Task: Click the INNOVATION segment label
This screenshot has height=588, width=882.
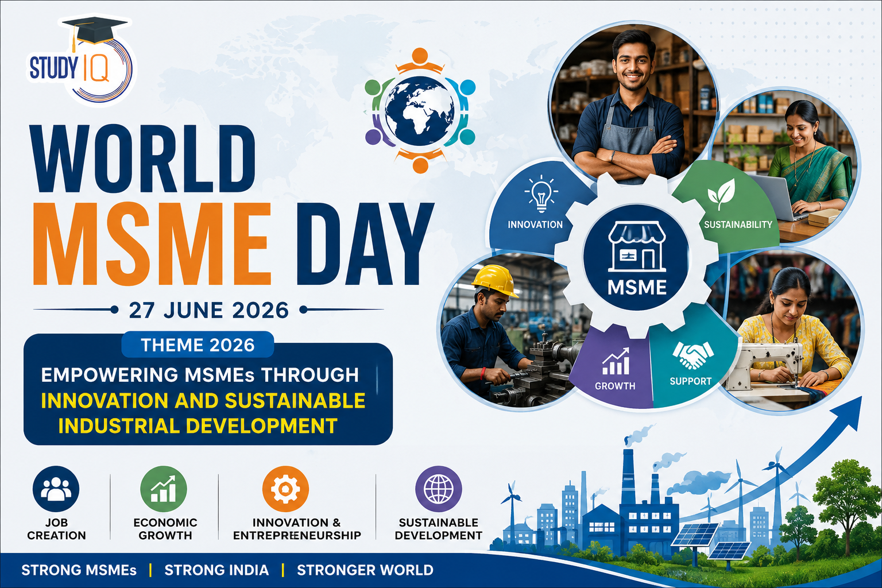Action: coord(535,225)
